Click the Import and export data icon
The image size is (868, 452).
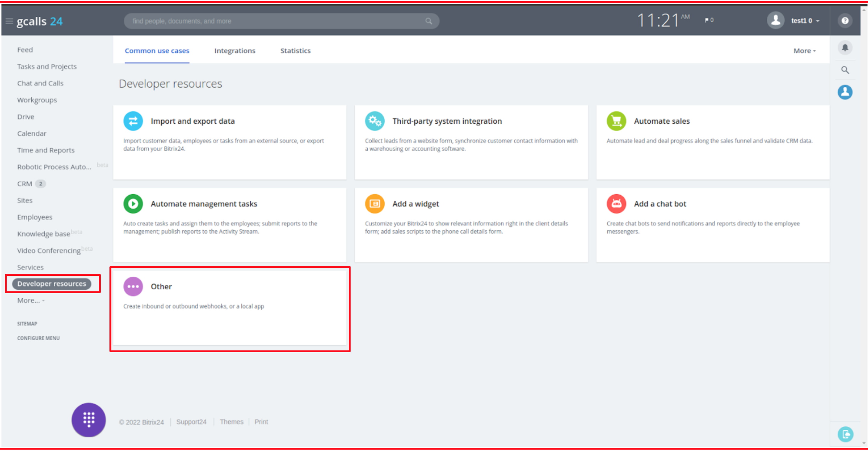[133, 121]
